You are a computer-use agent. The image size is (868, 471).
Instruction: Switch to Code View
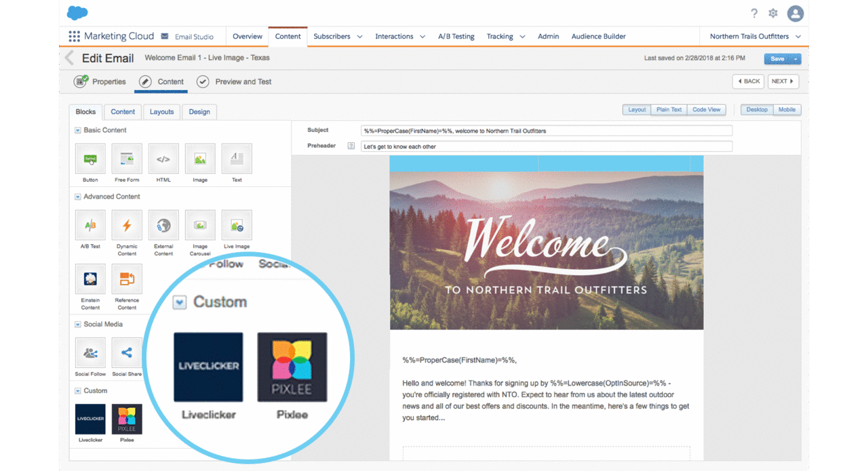pos(706,110)
